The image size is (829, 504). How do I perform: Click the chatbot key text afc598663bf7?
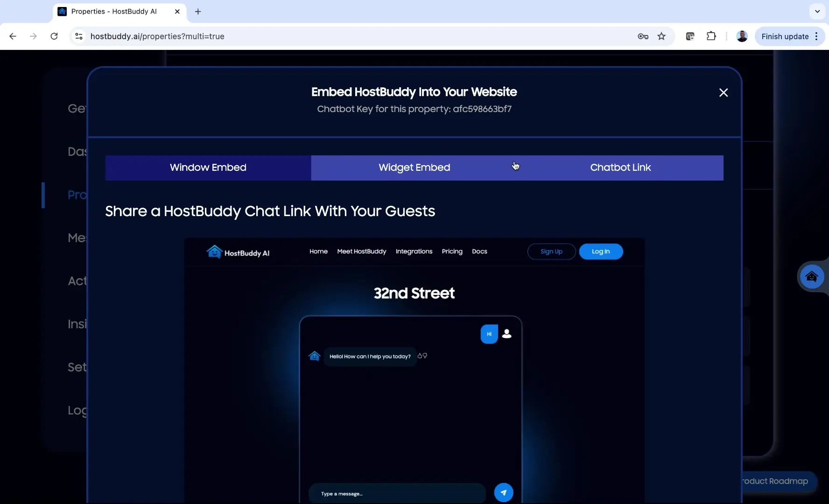point(482,109)
